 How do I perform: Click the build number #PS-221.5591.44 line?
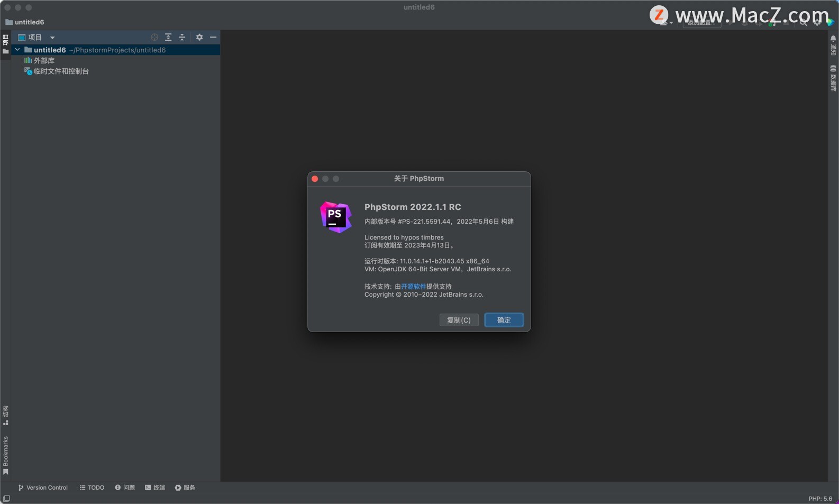coord(439,222)
